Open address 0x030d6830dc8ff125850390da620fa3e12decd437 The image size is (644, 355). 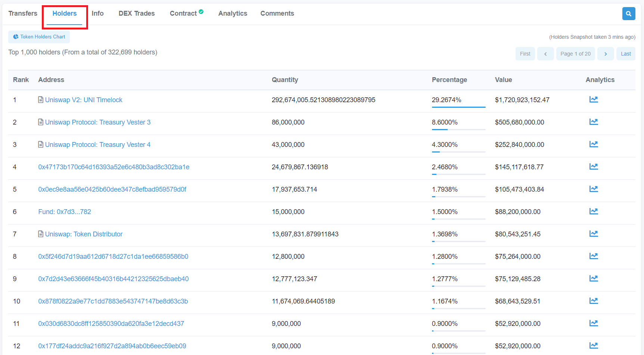111,324
